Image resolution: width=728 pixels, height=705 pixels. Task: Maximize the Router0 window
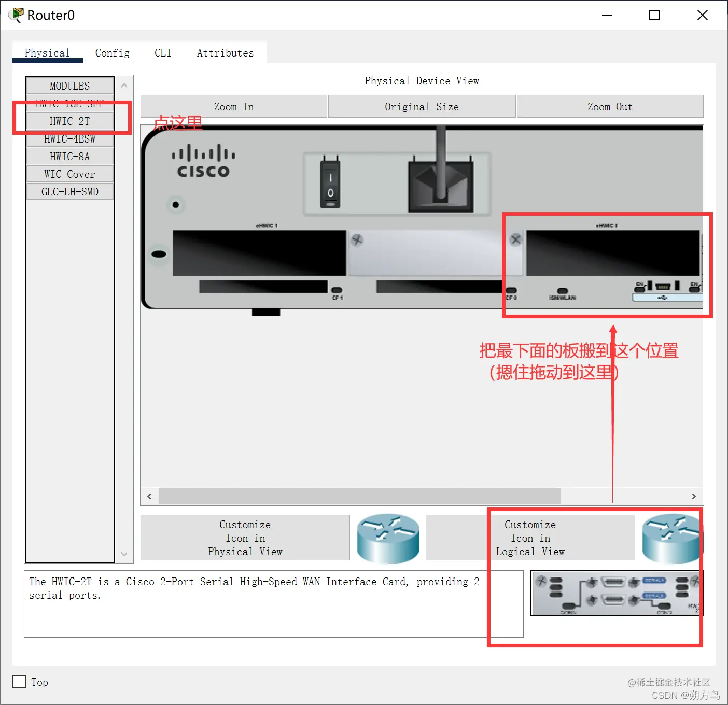pos(654,15)
